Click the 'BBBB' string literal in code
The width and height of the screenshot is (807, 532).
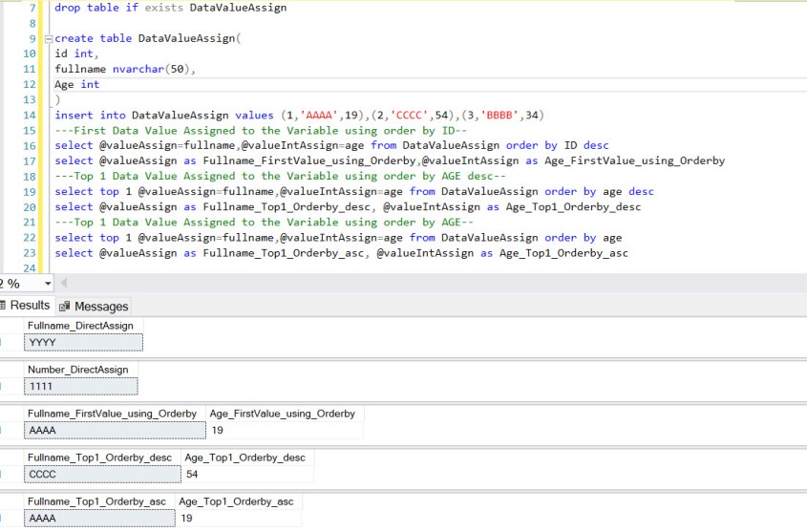pyautogui.click(x=499, y=116)
